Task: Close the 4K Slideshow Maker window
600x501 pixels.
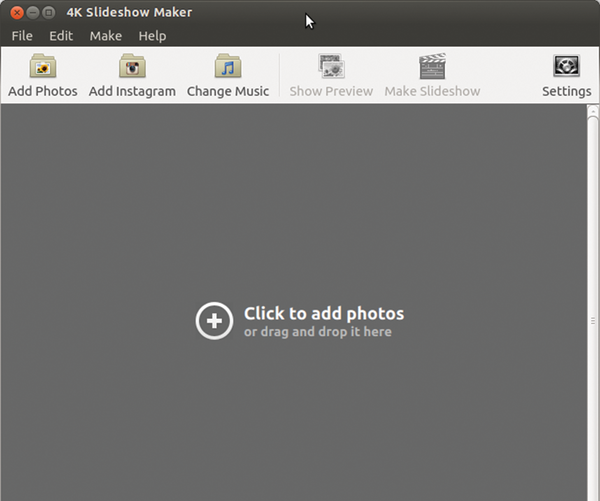Action: click(x=17, y=13)
